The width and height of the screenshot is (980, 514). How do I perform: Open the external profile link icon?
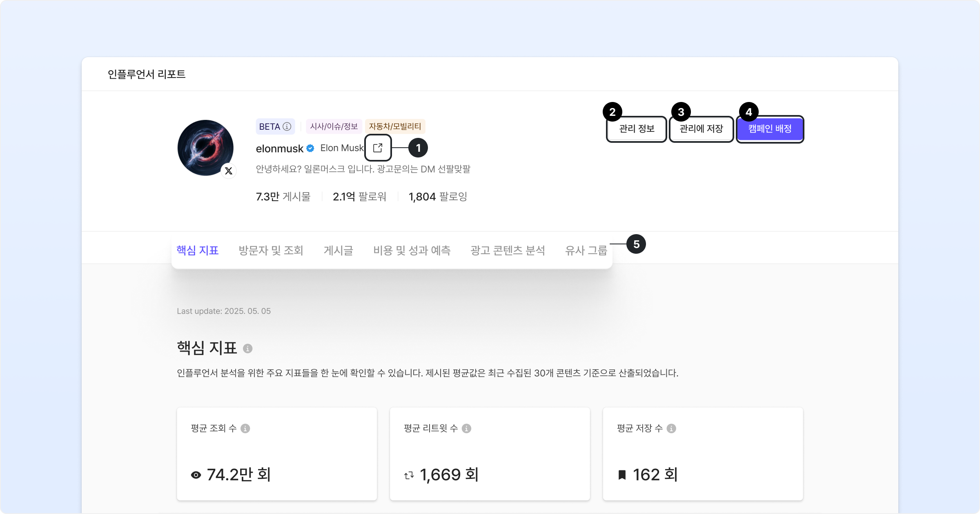(x=378, y=148)
